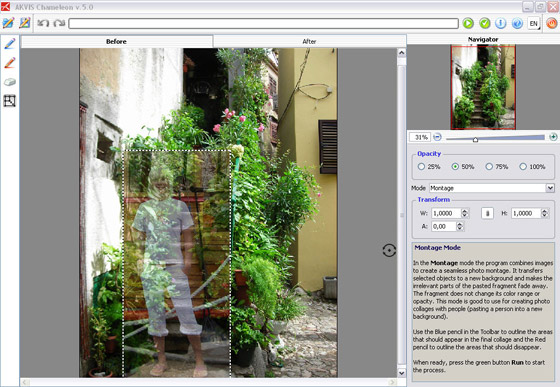This screenshot has width=560, height=387.
Task: Click the panel splitter handle beside canvas
Action: point(402,215)
